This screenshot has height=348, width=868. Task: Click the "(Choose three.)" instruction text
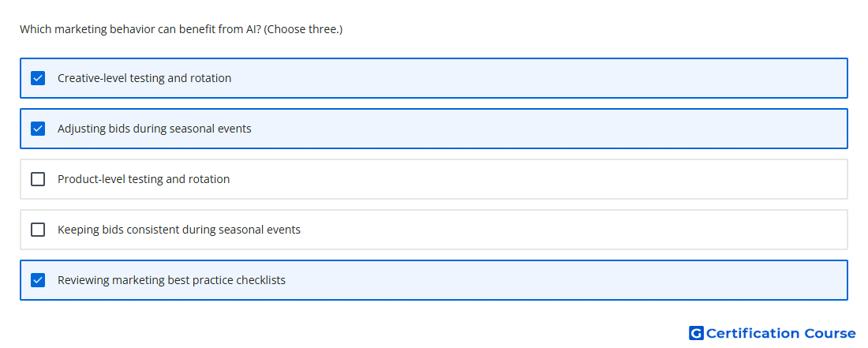tap(303, 29)
